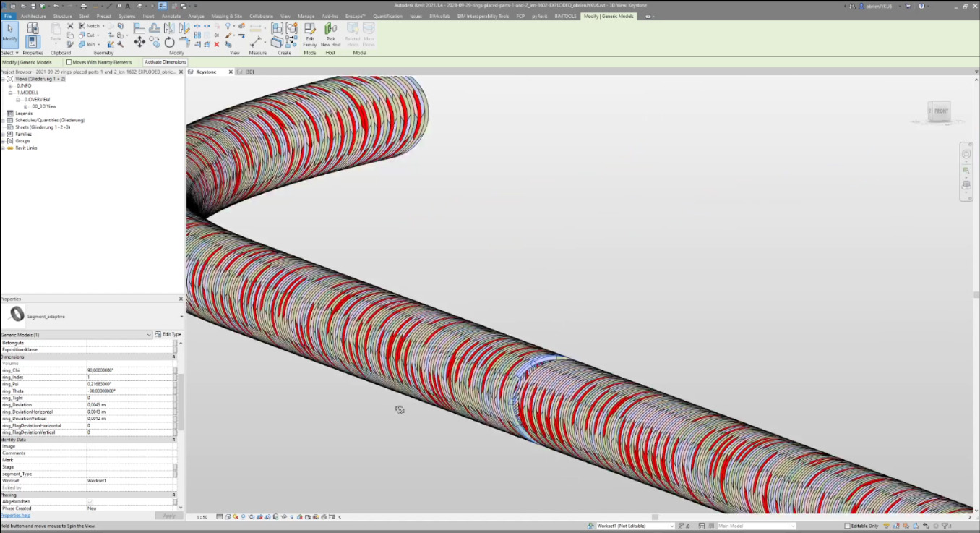Click the 1 : 50 view scale
The image size is (980, 533).
pos(202,517)
